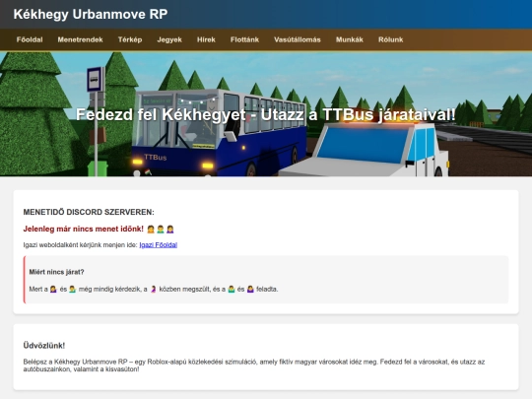The width and height of the screenshot is (532, 399).
Task: Click the bus stop sign in banner
Action: click(95, 80)
